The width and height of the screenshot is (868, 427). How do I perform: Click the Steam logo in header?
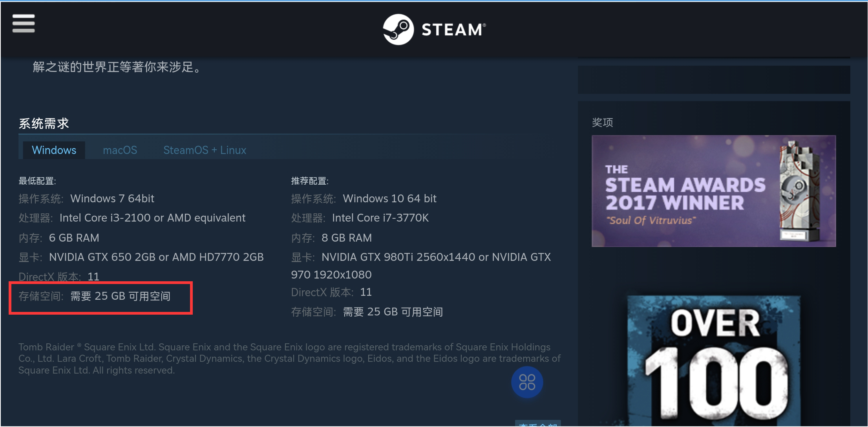pos(434,29)
